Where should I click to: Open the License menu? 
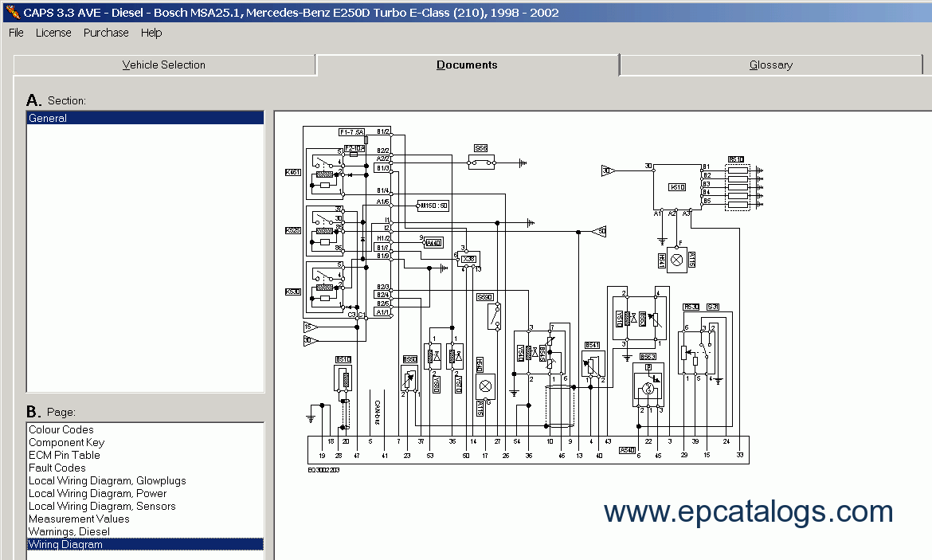[x=53, y=33]
